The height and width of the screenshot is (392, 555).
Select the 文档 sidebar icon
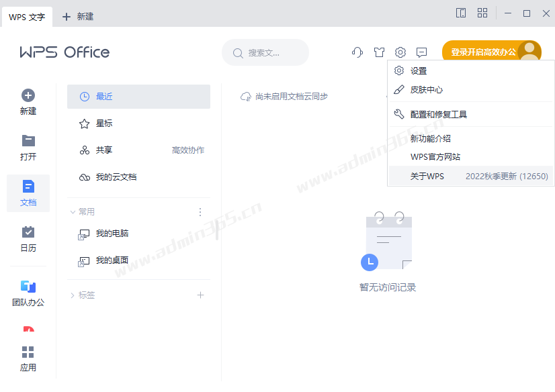[x=28, y=187]
